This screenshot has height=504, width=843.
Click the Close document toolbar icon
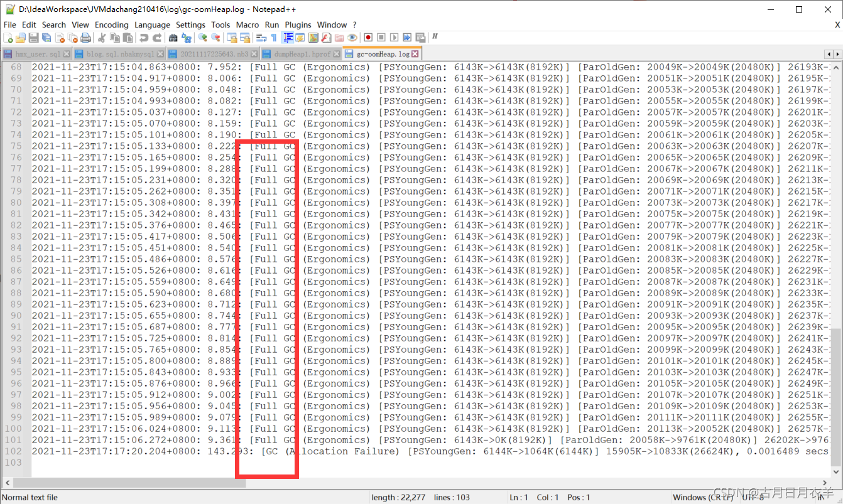tap(60, 38)
